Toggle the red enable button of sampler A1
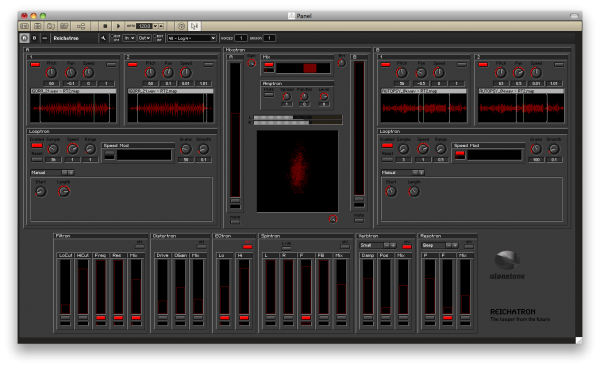The image size is (600, 368). [35, 64]
